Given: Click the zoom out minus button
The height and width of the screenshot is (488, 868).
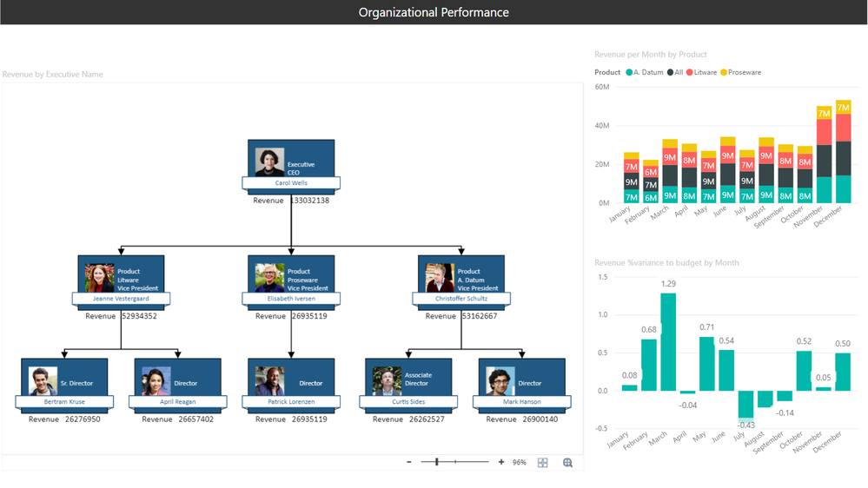Looking at the screenshot, I should [x=409, y=462].
